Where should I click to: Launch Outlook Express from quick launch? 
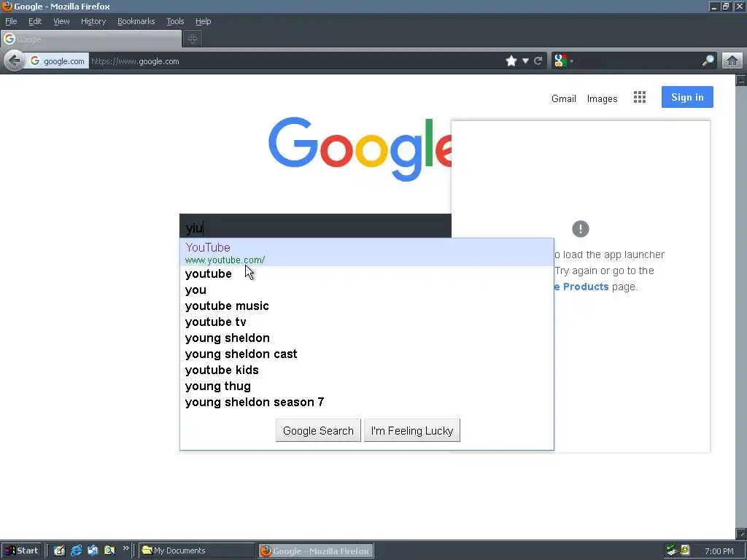pyautogui.click(x=93, y=551)
